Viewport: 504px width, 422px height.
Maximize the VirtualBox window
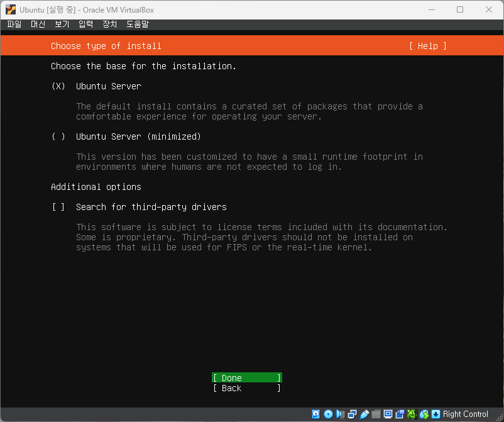[460, 9]
